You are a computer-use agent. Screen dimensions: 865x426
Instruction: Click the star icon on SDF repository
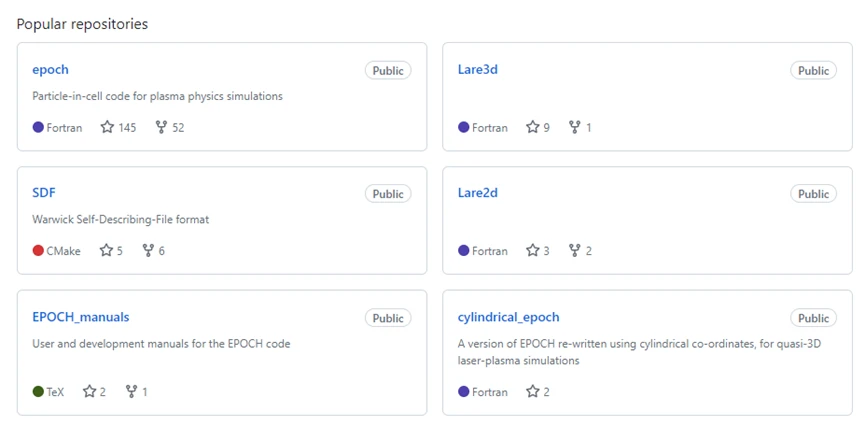106,251
